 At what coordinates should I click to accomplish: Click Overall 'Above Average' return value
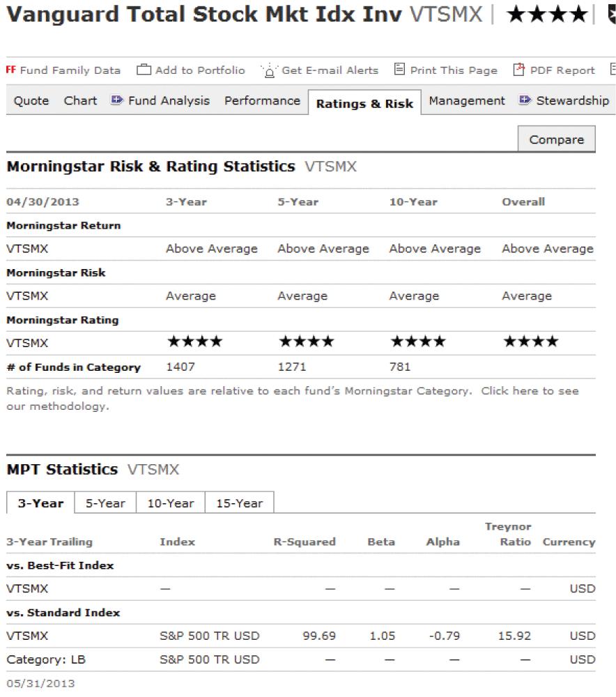pos(548,249)
